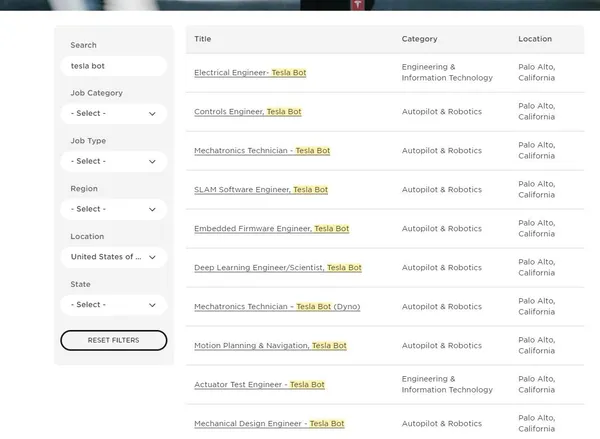Click the Job Category label in the filter panel
The image size is (600, 439).
[x=96, y=93]
